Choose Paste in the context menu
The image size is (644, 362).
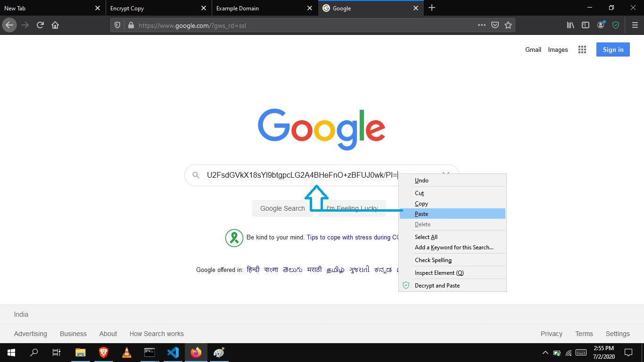(x=453, y=214)
